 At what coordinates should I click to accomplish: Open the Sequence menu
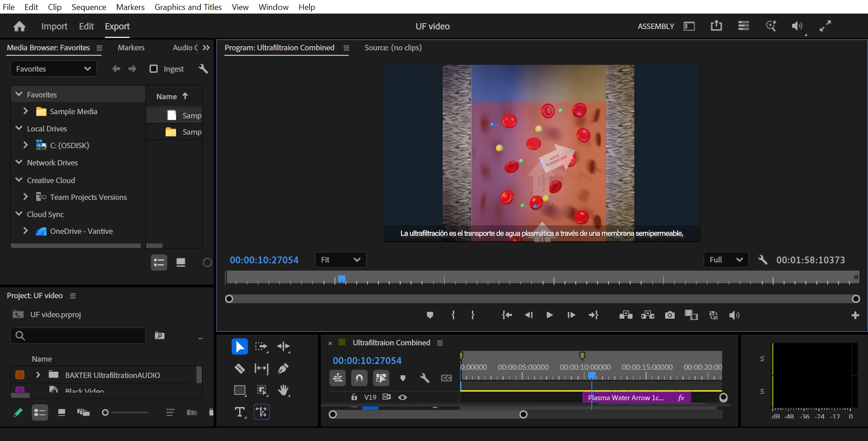[88, 7]
